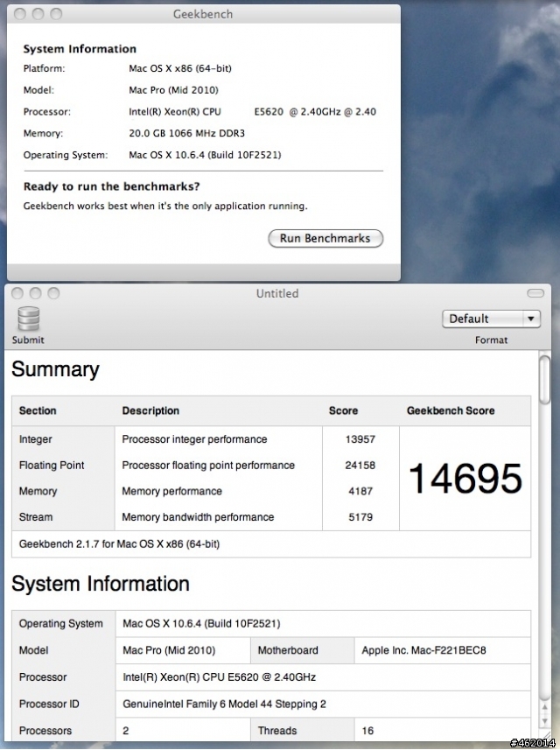Image resolution: width=560 pixels, height=750 pixels.
Task: Click 'Ready to run the benchmarks?' heading
Action: coord(111,186)
